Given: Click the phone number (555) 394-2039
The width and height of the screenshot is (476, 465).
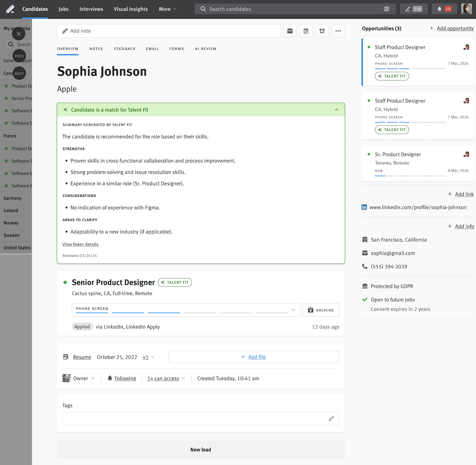Looking at the screenshot, I should [389, 267].
